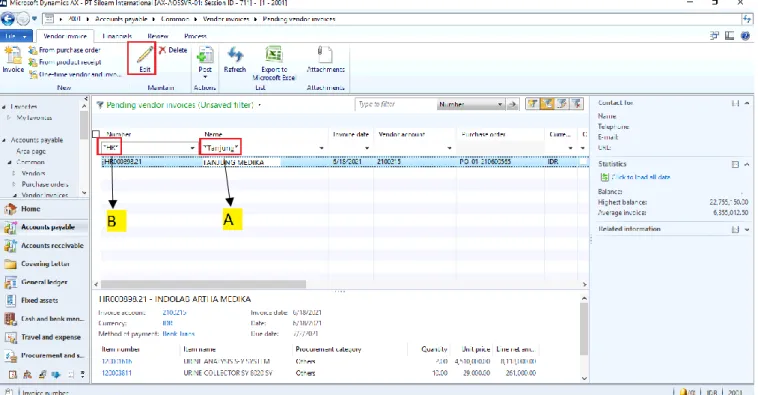Image resolution: width=758 pixels, height=395 pixels.
Task: Select One-time vendor and invoice option
Action: [x=74, y=74]
